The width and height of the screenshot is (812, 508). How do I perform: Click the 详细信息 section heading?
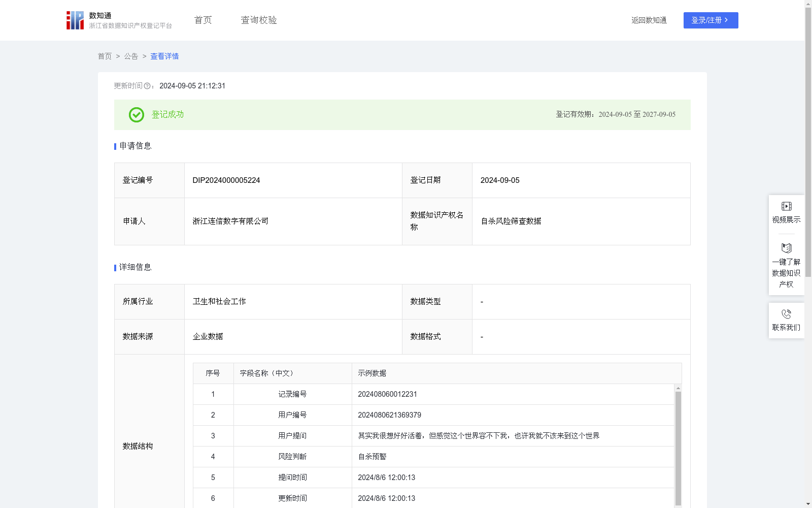coord(135,268)
